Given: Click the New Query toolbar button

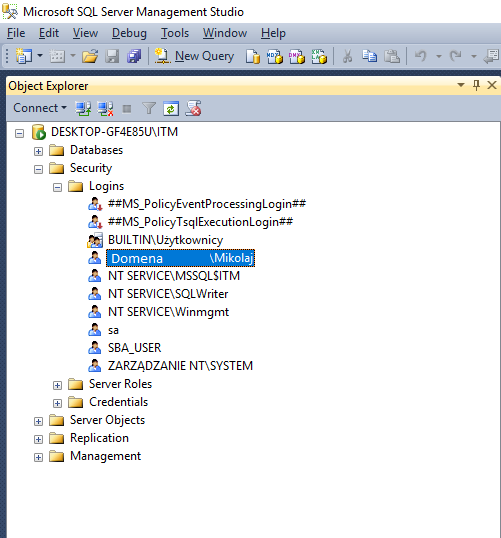Looking at the screenshot, I should pyautogui.click(x=195, y=56).
